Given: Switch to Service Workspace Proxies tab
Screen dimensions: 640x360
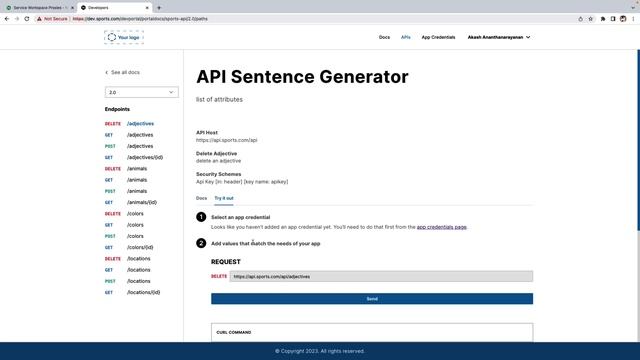Looking at the screenshot, I should click(x=38, y=8).
